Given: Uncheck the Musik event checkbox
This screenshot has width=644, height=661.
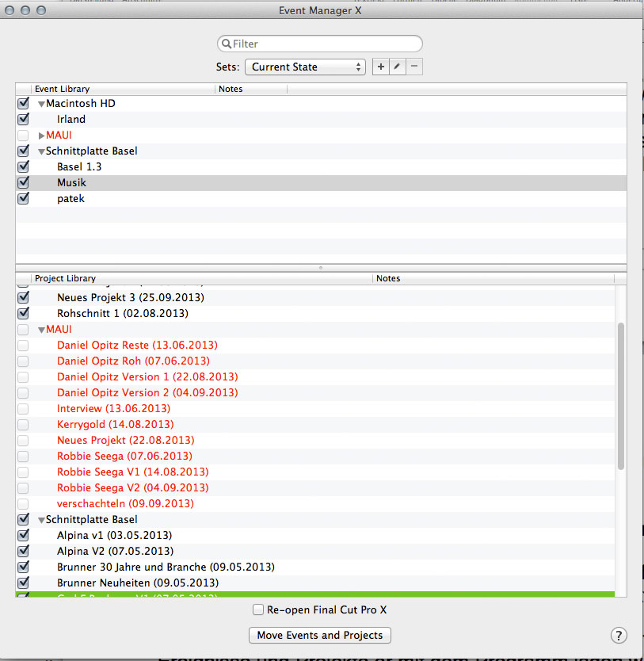Looking at the screenshot, I should pos(23,183).
